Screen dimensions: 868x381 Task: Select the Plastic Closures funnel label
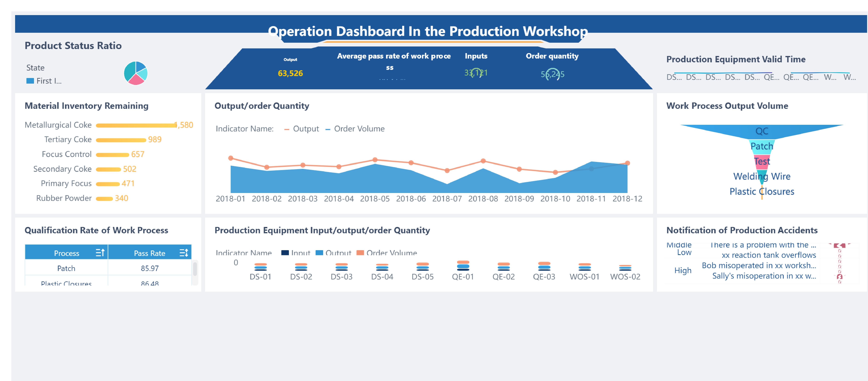click(762, 191)
